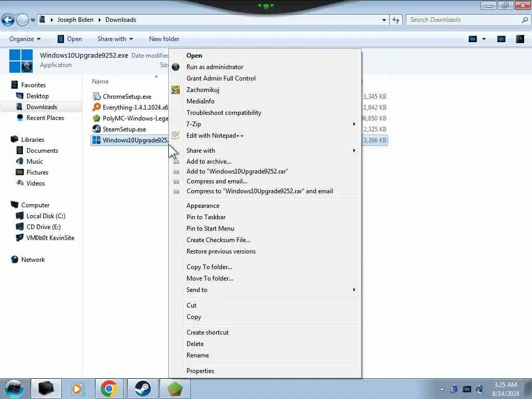
Task: Launch Google Chrome from the taskbar
Action: pos(109,389)
